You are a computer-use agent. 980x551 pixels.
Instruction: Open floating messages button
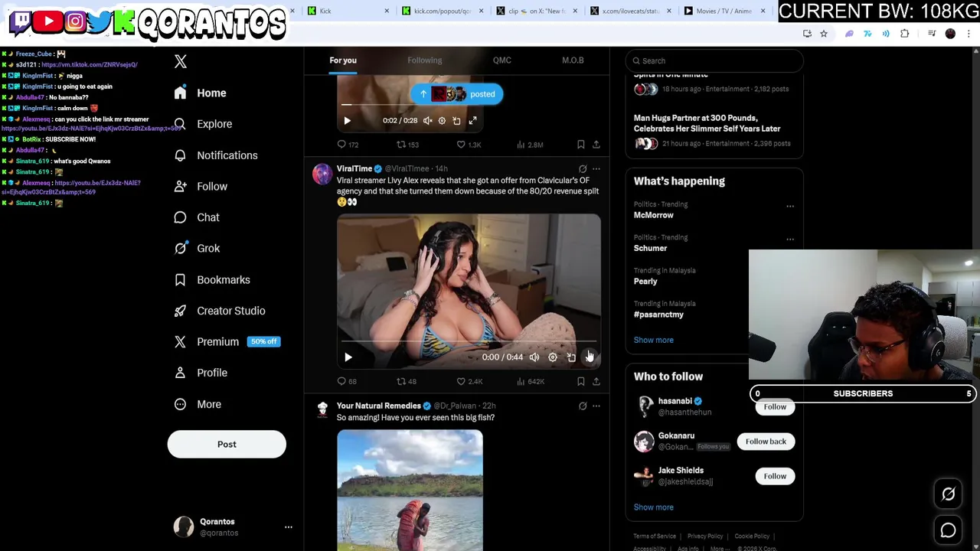(x=948, y=530)
